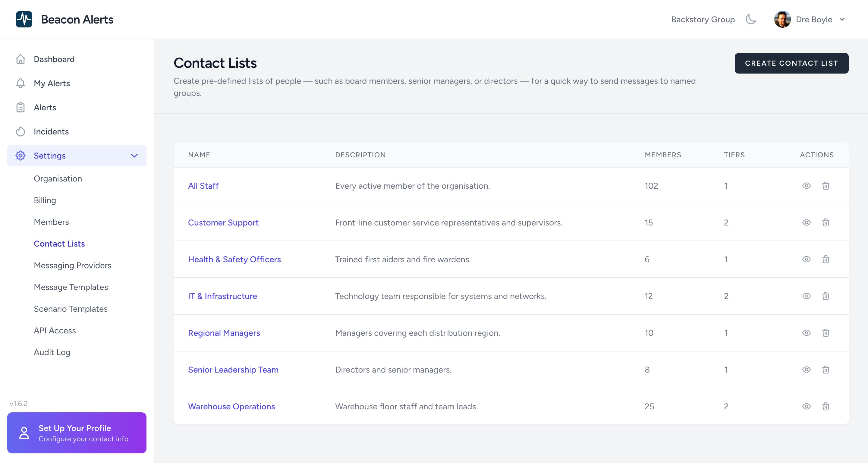The image size is (868, 463).
Task: Click trash icon for Customer Support row
Action: coord(826,222)
